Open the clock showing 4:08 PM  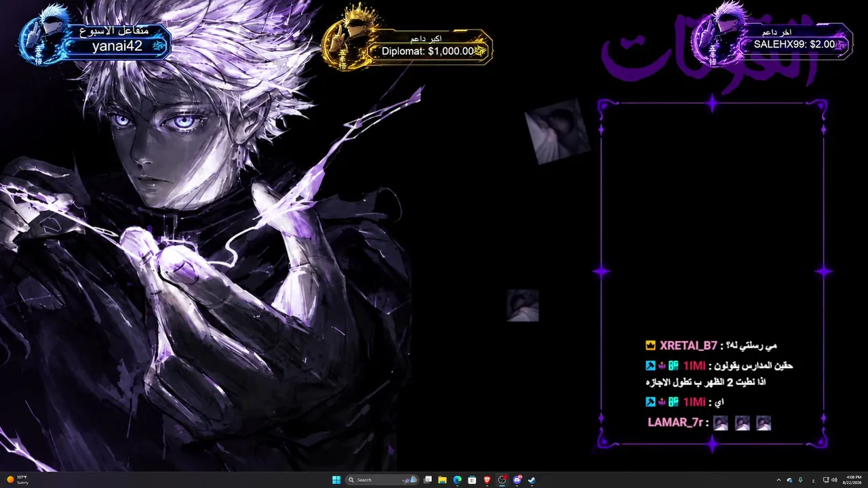[x=854, y=480]
